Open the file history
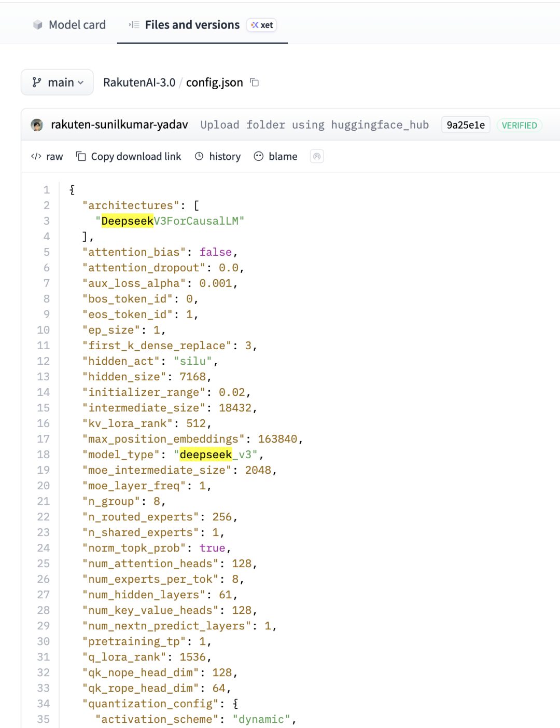Screen dimensions: 560x728 pos(218,157)
